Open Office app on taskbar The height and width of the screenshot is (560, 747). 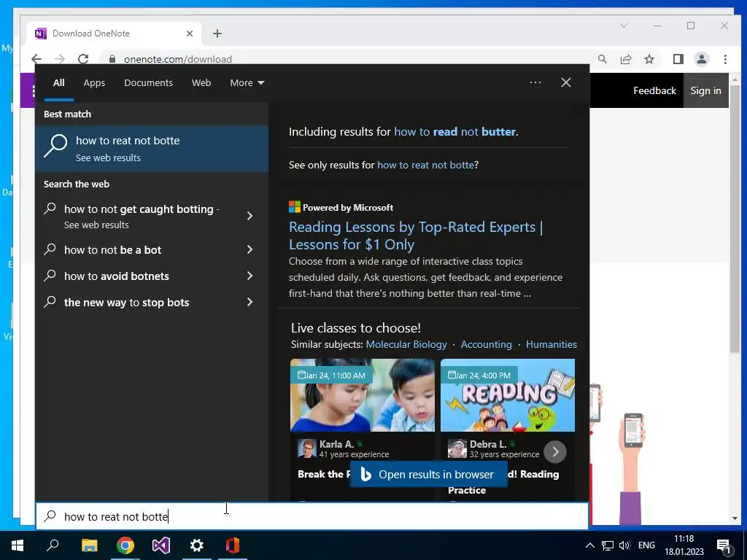click(x=233, y=545)
